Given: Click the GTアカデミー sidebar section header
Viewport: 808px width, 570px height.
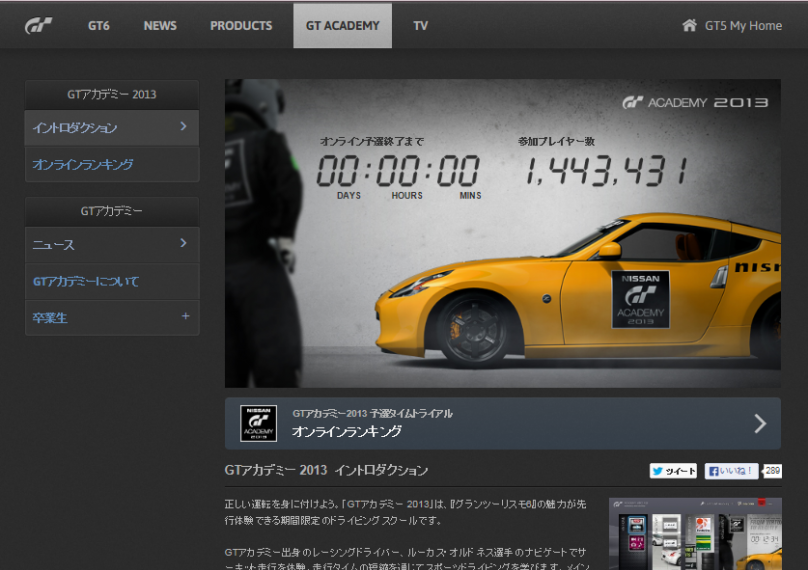Looking at the screenshot, I should click(x=112, y=211).
